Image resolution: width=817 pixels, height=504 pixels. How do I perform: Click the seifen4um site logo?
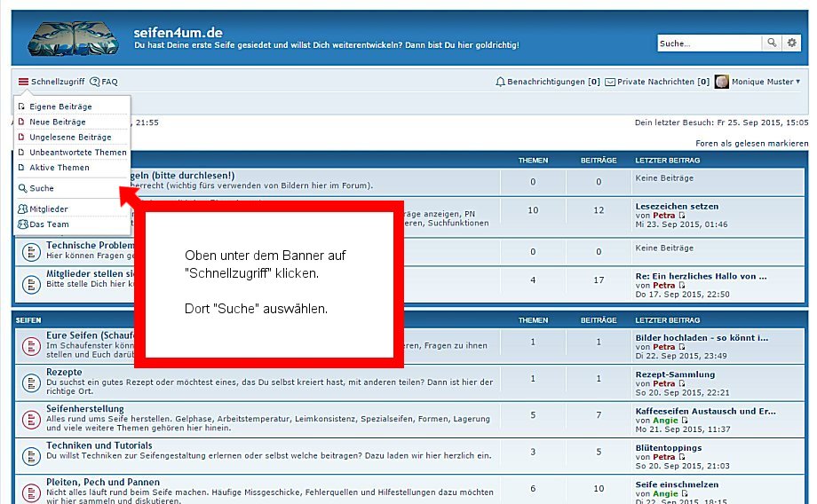(73, 37)
